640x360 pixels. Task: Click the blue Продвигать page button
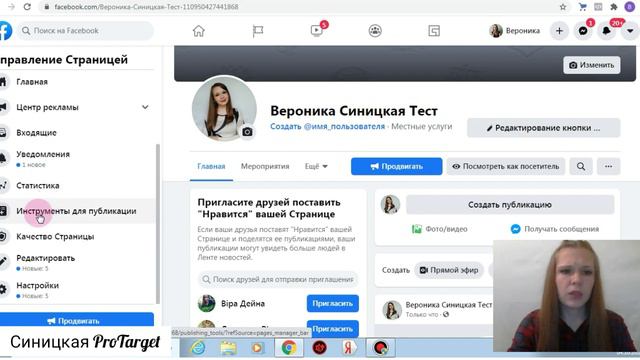(396, 166)
